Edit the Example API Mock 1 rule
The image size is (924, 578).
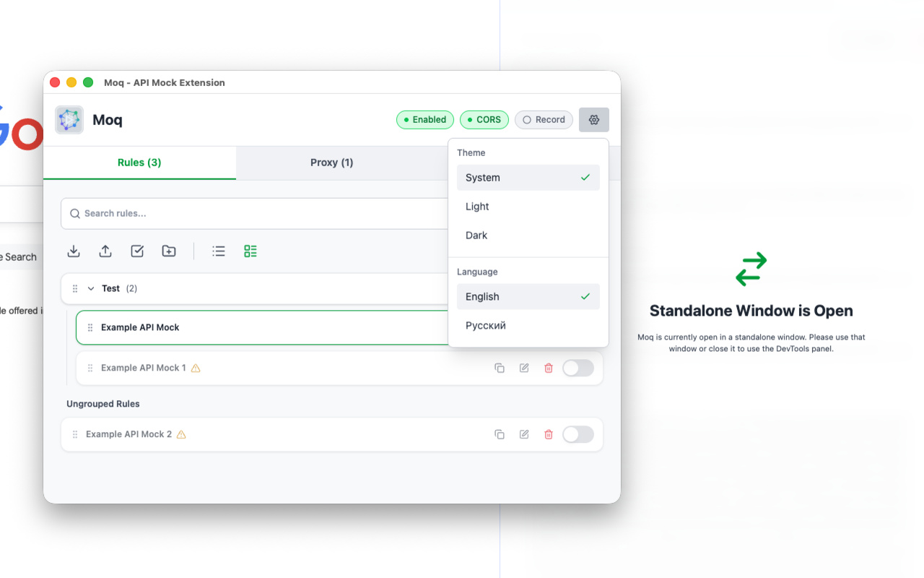524,368
